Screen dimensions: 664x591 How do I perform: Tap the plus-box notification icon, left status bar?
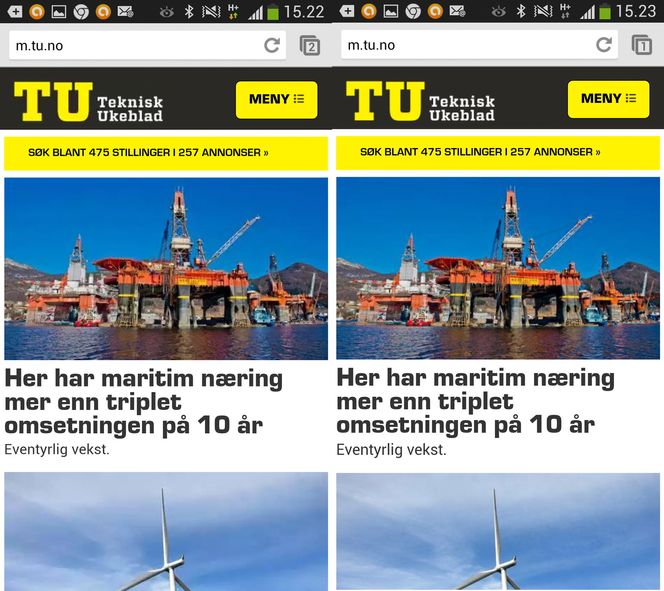click(15, 11)
